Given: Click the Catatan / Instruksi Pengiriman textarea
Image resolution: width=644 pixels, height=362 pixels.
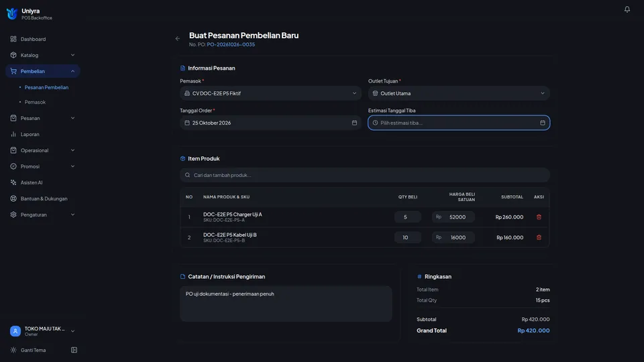Looking at the screenshot, I should (286, 304).
